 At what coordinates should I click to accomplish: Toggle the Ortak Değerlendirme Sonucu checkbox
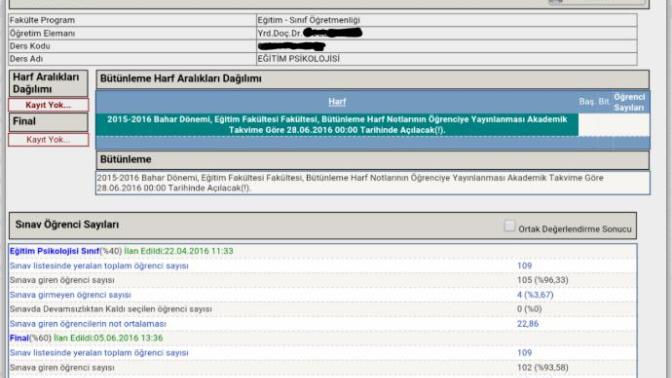(509, 226)
